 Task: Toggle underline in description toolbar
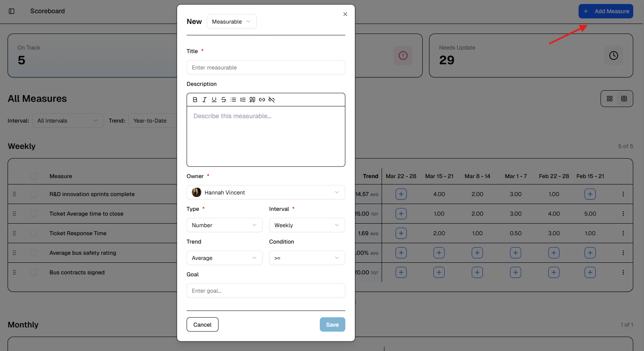click(214, 100)
